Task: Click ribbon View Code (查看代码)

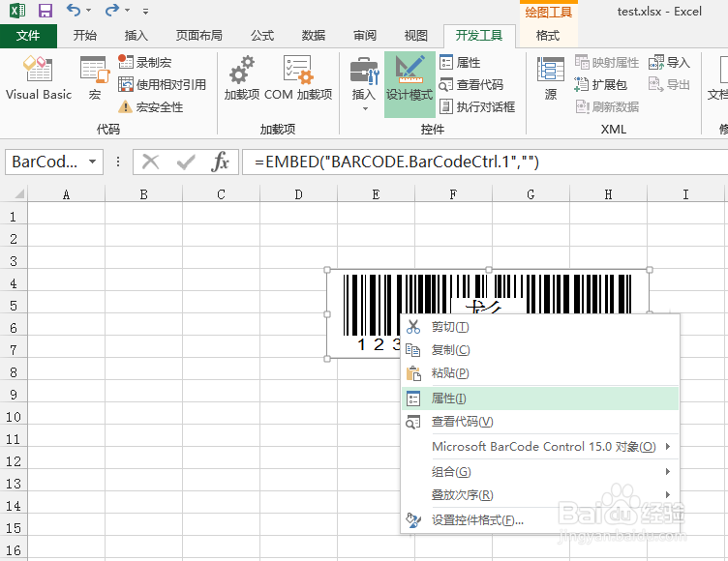Action: [x=471, y=84]
